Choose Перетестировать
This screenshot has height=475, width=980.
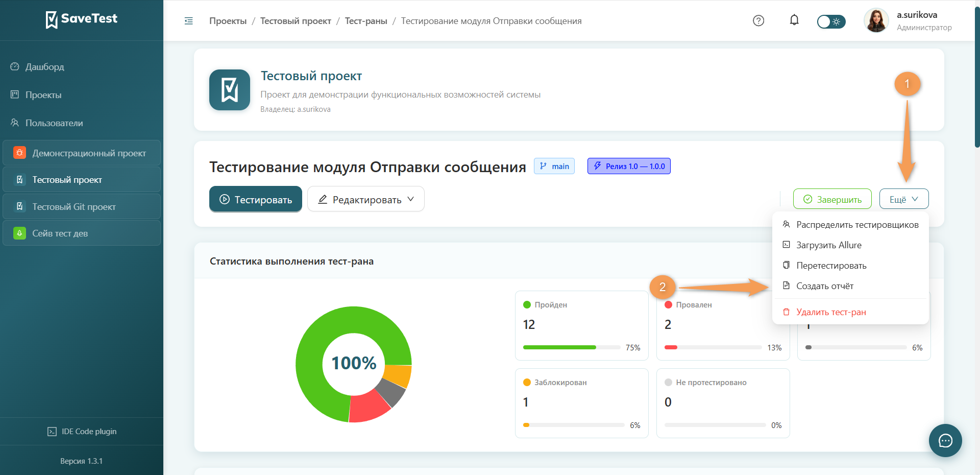[850, 266]
